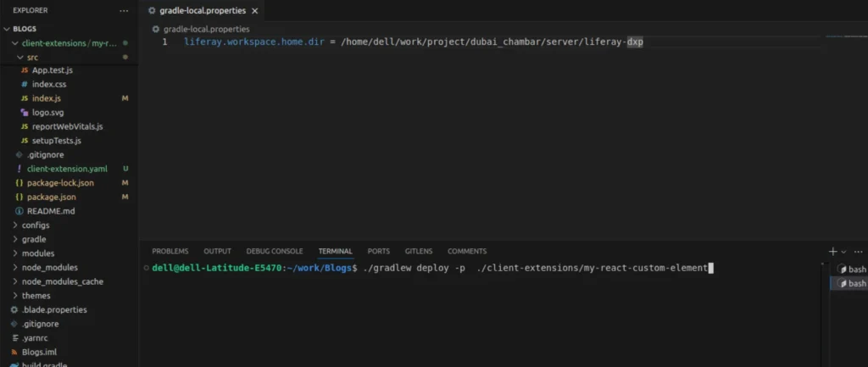Open App.test.js file
The image size is (868, 367).
point(53,70)
